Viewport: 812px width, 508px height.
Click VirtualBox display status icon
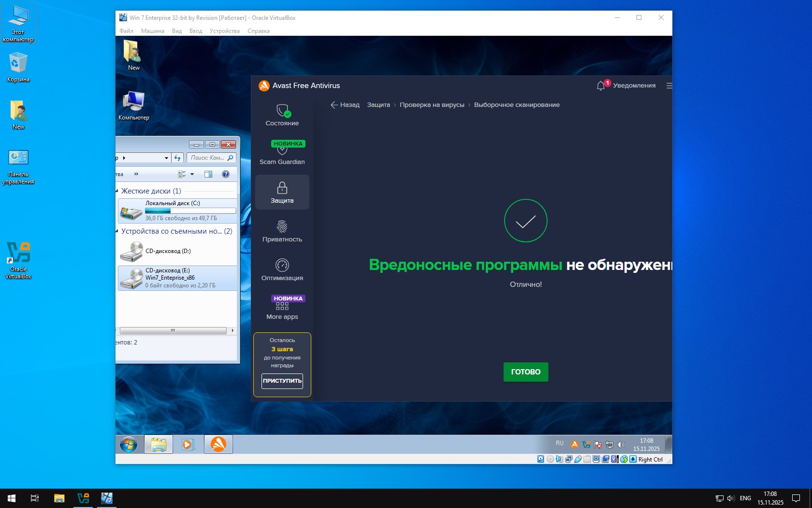596,459
